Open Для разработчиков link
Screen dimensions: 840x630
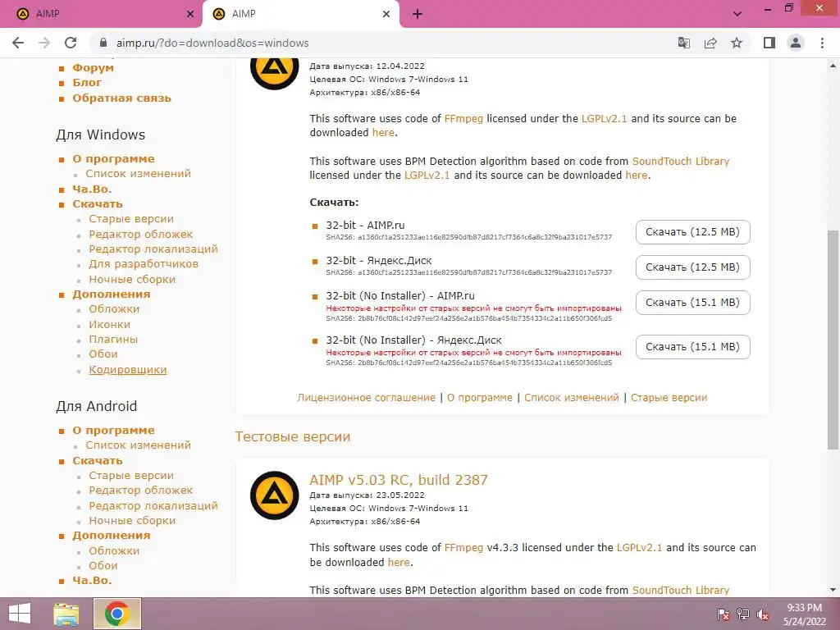(x=144, y=263)
